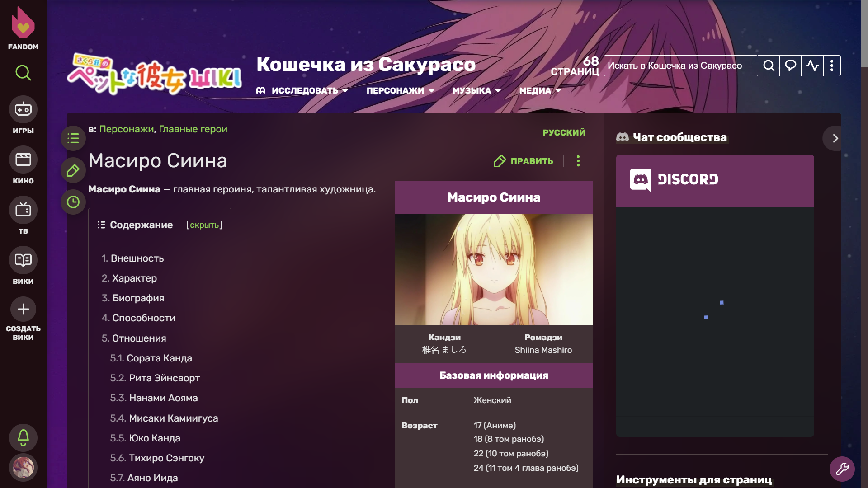Click the floating pencil edit icon
Screen dimensions: 868x488
point(73,170)
